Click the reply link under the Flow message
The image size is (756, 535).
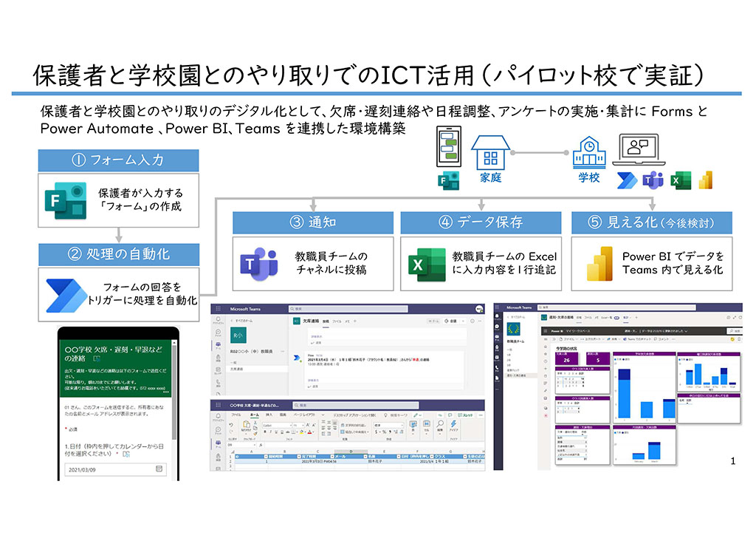313,386
